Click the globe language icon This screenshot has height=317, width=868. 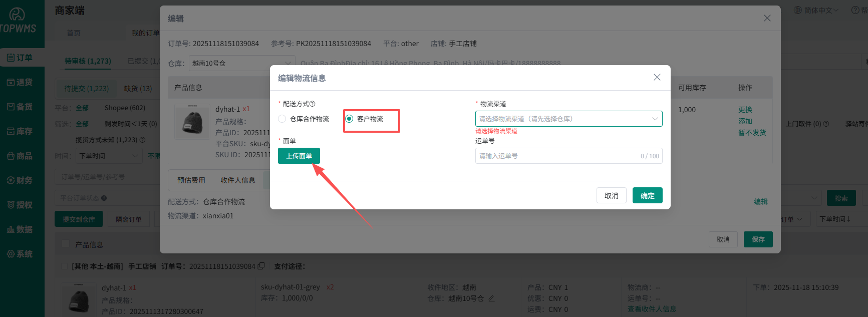tap(798, 10)
